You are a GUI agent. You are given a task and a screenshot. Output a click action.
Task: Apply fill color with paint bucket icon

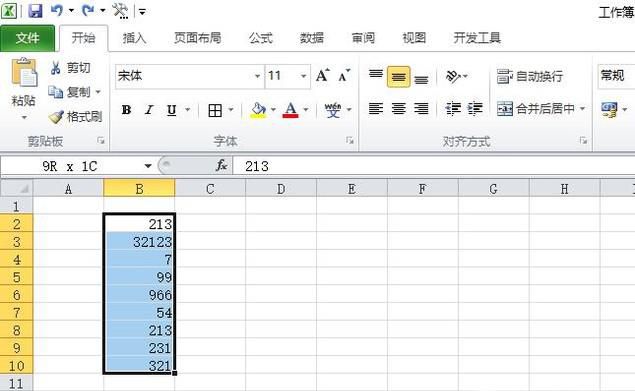258,110
